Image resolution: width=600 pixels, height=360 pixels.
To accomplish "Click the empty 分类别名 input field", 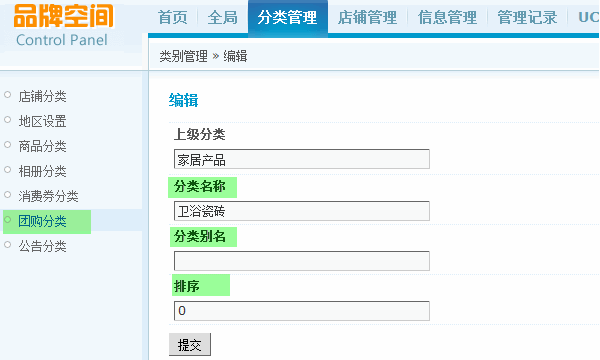I will (302, 261).
